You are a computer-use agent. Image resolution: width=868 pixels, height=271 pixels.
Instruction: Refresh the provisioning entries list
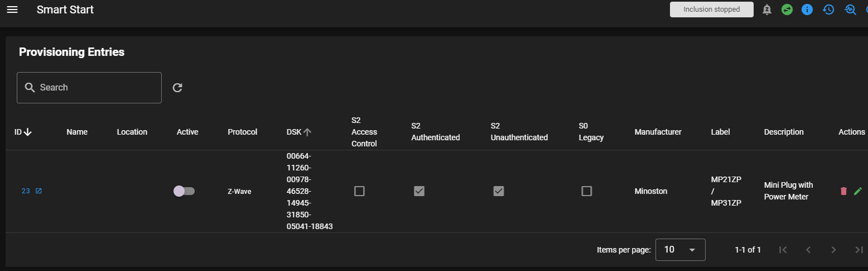click(177, 88)
